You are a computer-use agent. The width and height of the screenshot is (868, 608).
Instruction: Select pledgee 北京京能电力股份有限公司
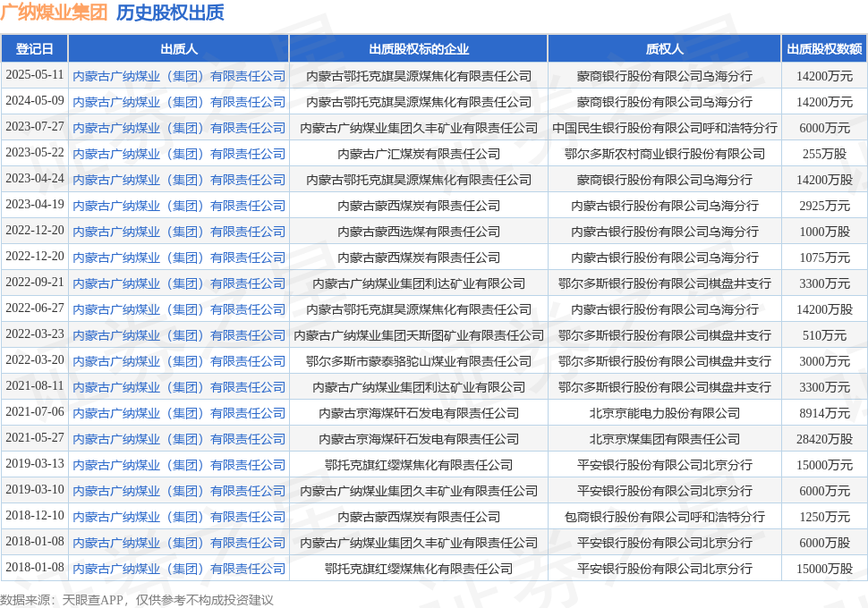[x=664, y=413]
